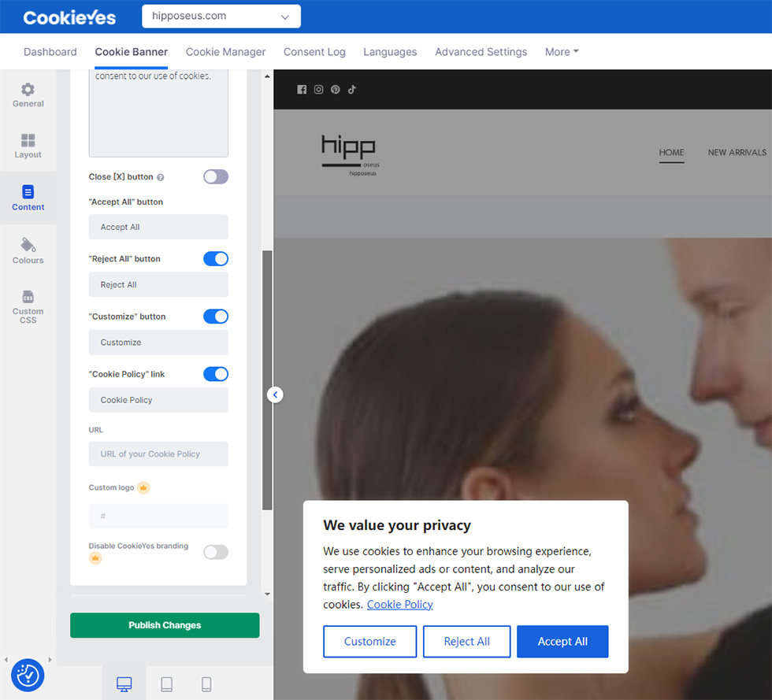This screenshot has height=700, width=772.
Task: Switch to tablet preview mode
Action: tap(166, 683)
